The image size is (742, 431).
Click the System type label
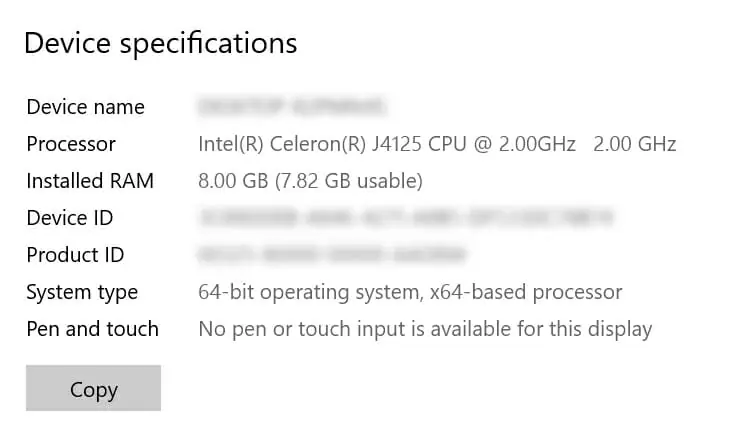pos(82,292)
